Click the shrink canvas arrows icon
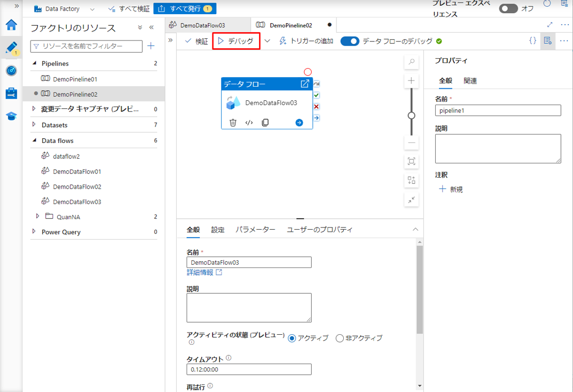Viewport: 573px width, 392px height. (x=412, y=200)
